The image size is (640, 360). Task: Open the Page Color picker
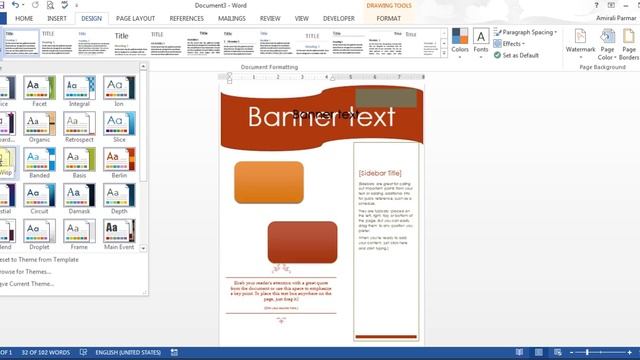(x=607, y=44)
